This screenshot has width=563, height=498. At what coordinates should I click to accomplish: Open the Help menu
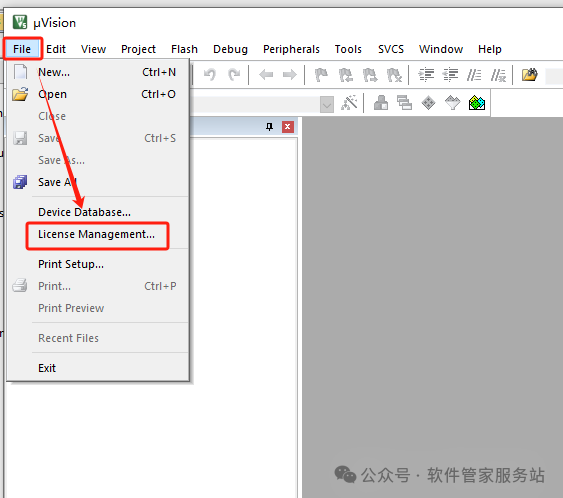click(x=489, y=49)
